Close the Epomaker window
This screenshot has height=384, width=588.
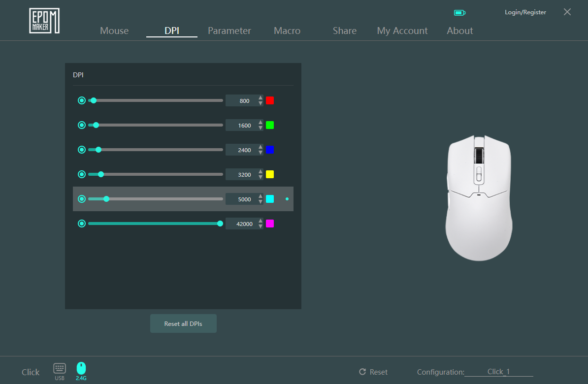coord(567,12)
